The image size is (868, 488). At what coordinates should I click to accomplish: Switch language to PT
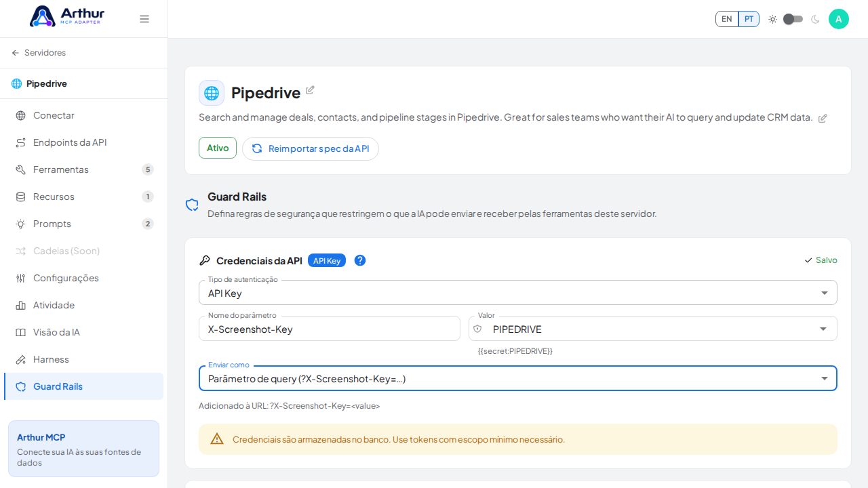point(749,19)
